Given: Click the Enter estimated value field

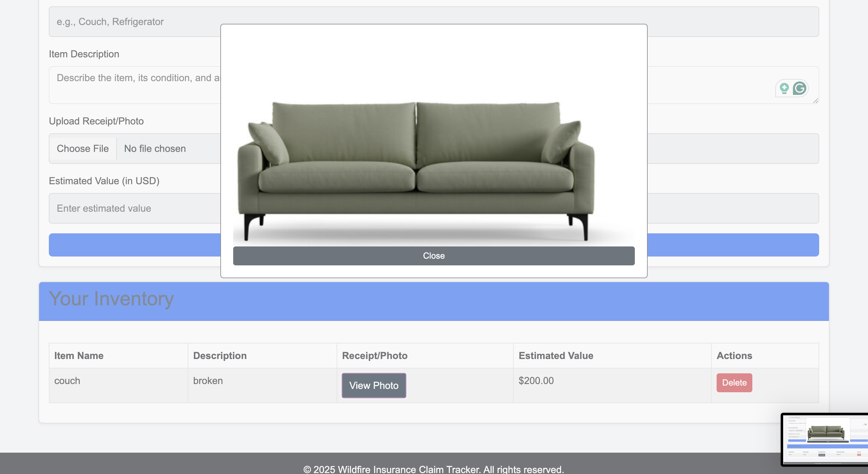Looking at the screenshot, I should pyautogui.click(x=135, y=208).
